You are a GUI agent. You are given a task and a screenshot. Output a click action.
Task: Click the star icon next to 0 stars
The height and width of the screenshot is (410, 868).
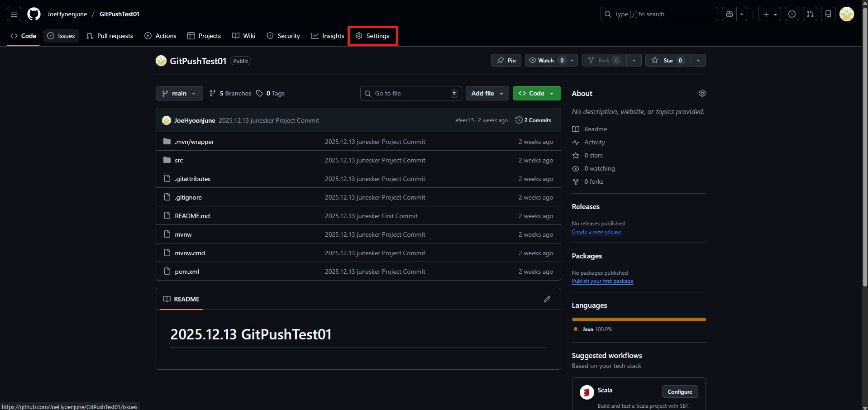point(576,155)
